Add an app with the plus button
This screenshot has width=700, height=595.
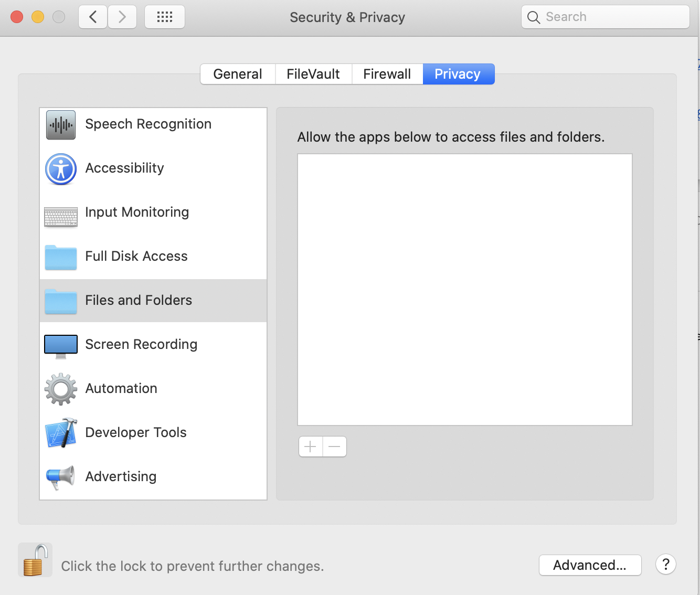click(x=310, y=447)
